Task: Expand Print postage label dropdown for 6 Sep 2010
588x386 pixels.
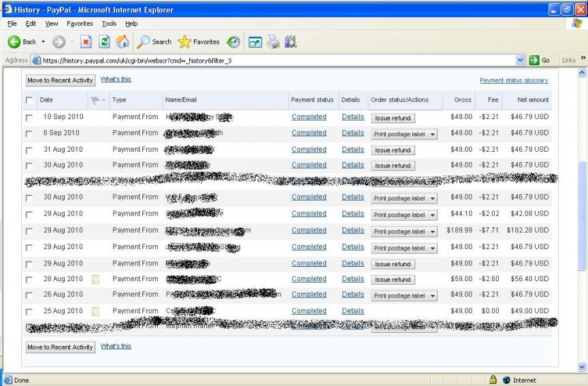Action: (432, 134)
